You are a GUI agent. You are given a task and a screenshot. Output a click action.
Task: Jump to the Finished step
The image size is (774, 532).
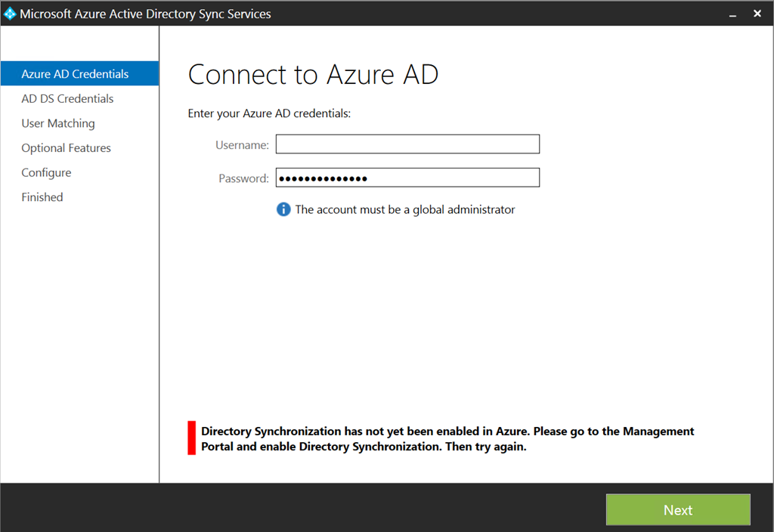pos(42,197)
